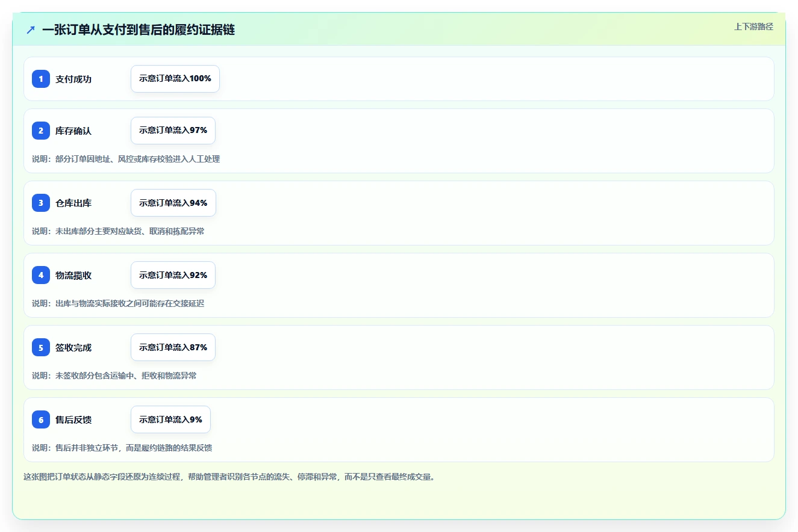Click the note about 运输中、拒收和物流异常
The image size is (798, 532).
[x=114, y=376]
